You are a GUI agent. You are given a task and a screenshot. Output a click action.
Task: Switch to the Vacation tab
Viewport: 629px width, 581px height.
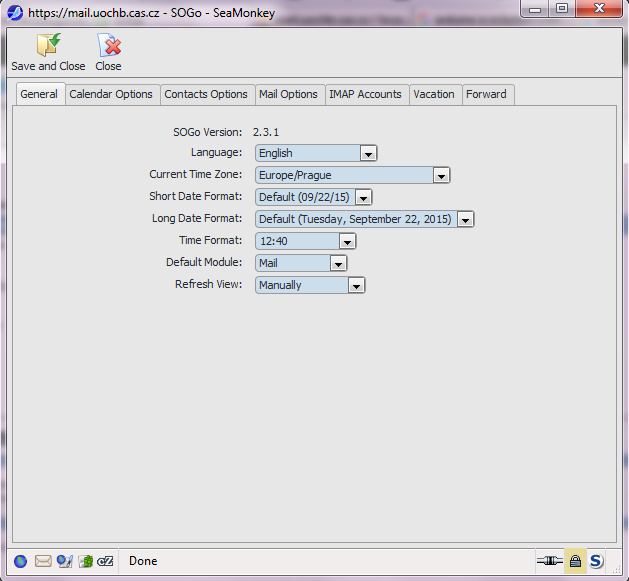click(x=434, y=94)
